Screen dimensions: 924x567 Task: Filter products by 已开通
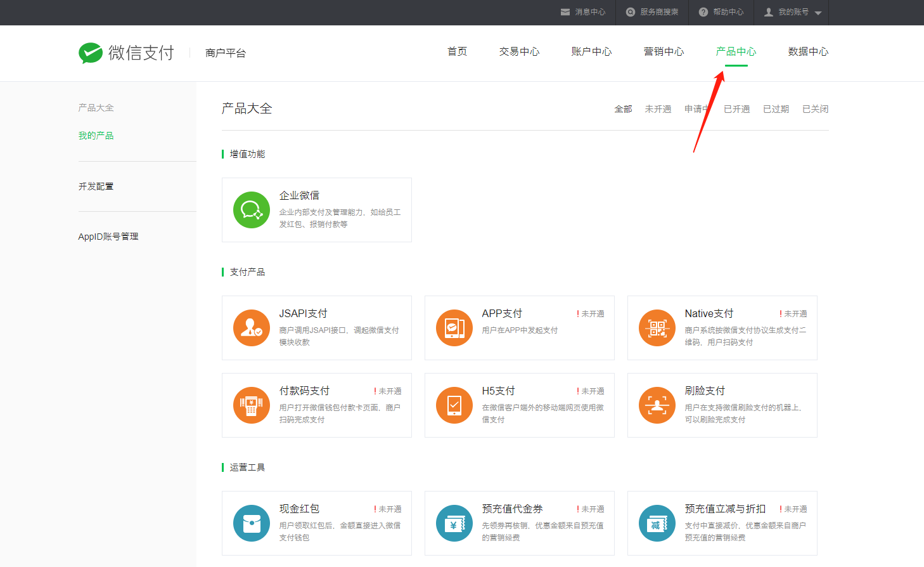pos(736,109)
